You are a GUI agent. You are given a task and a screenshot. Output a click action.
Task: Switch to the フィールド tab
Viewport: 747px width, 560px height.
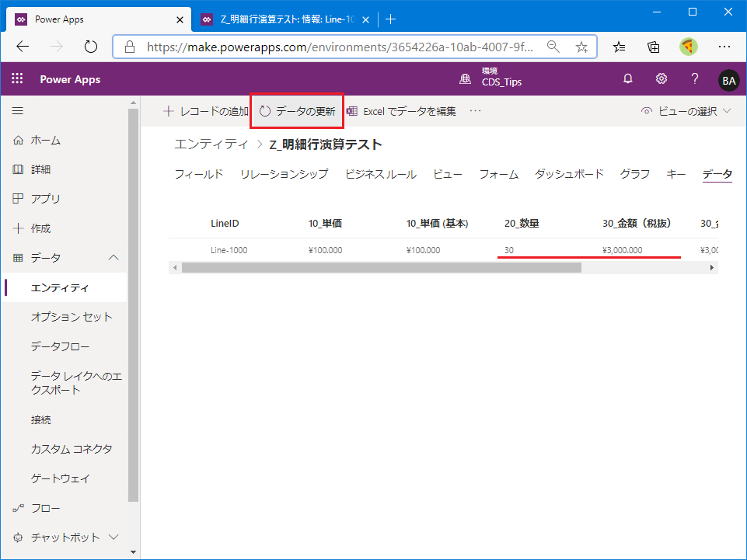coord(199,174)
